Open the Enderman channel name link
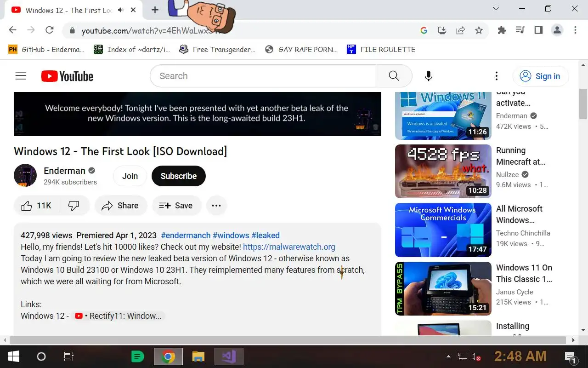Viewport: 588px width, 368px height. (x=64, y=171)
